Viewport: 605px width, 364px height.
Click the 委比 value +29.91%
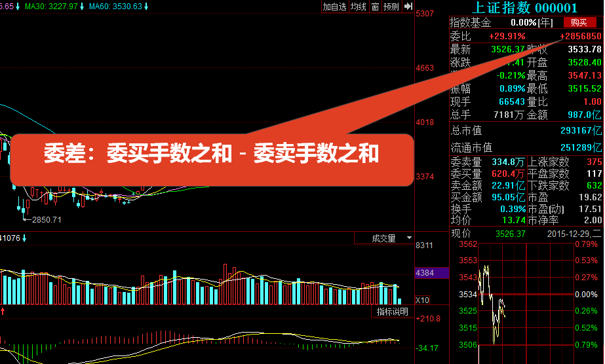point(507,36)
